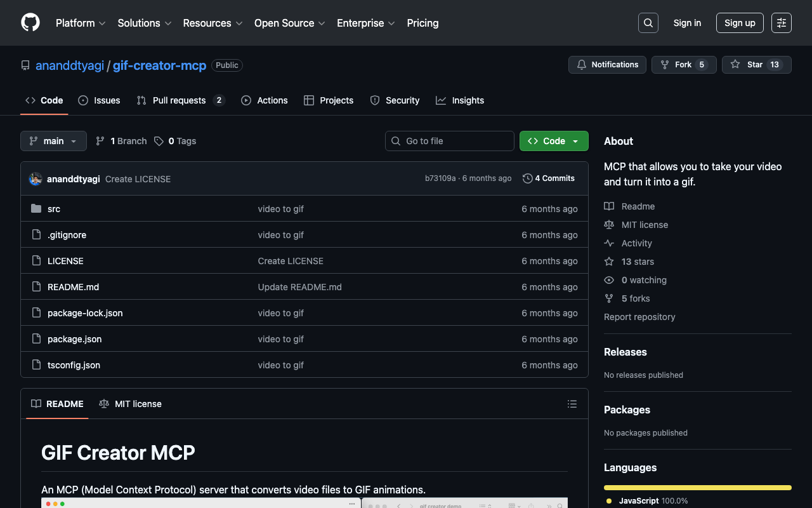This screenshot has width=812, height=508.
Task: Click the Go to file search field
Action: click(x=450, y=141)
